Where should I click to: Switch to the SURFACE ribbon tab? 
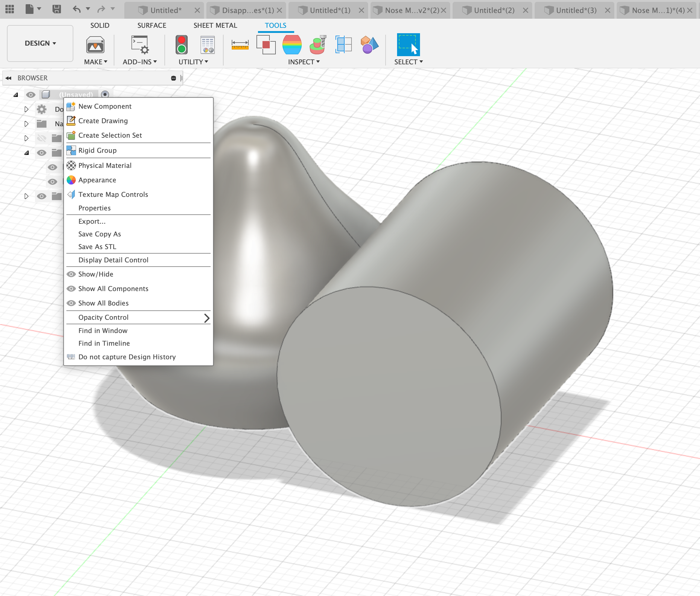coord(151,25)
